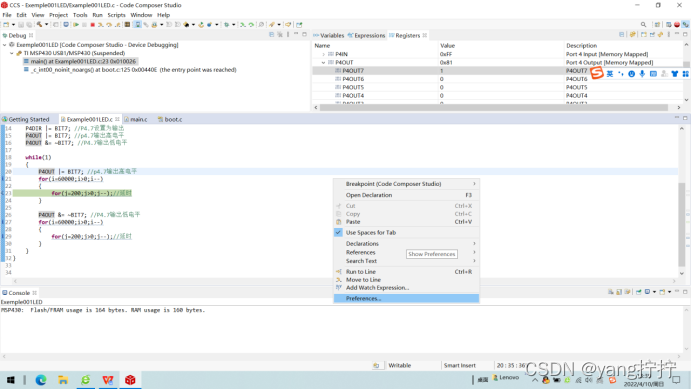Viewport: 692px width, 389px height.
Task: Switch to the Expressions tab
Action: coord(366,35)
